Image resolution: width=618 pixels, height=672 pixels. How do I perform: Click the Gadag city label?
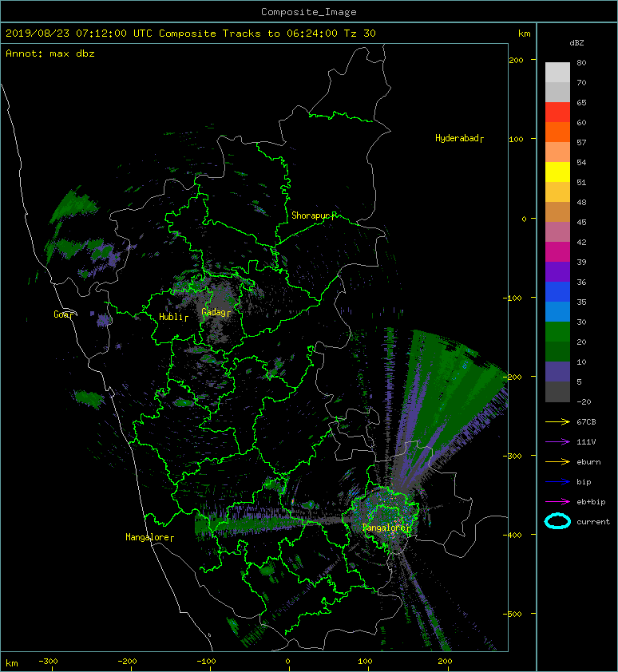(216, 312)
